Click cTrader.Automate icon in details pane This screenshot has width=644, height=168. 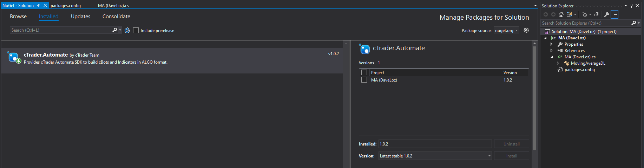(364, 49)
